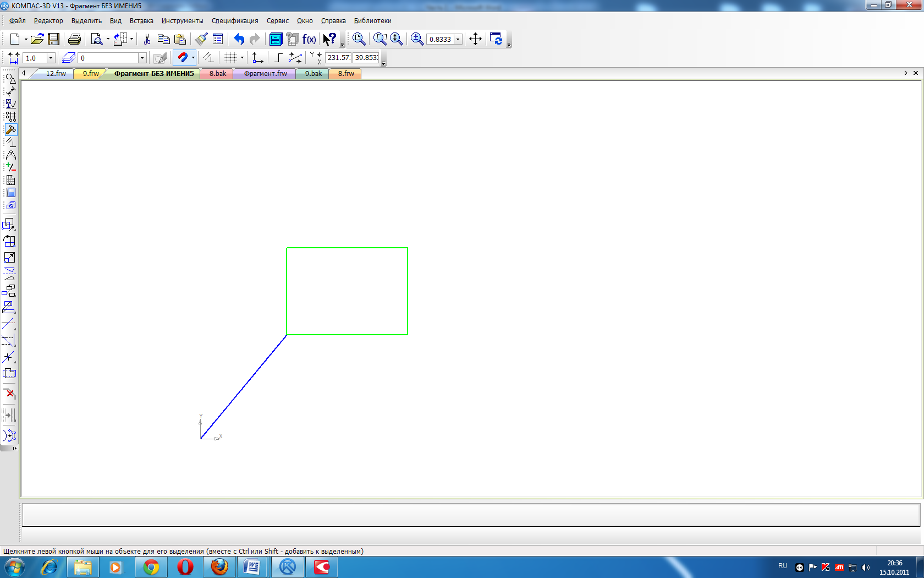Toggle the snap magnet button
Screen dimensions: 924x578
182,57
